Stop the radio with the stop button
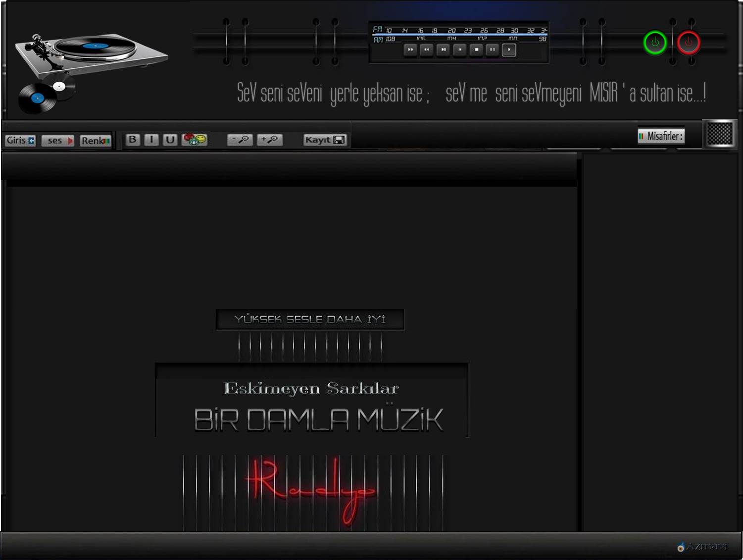This screenshot has width=743, height=560. (476, 50)
